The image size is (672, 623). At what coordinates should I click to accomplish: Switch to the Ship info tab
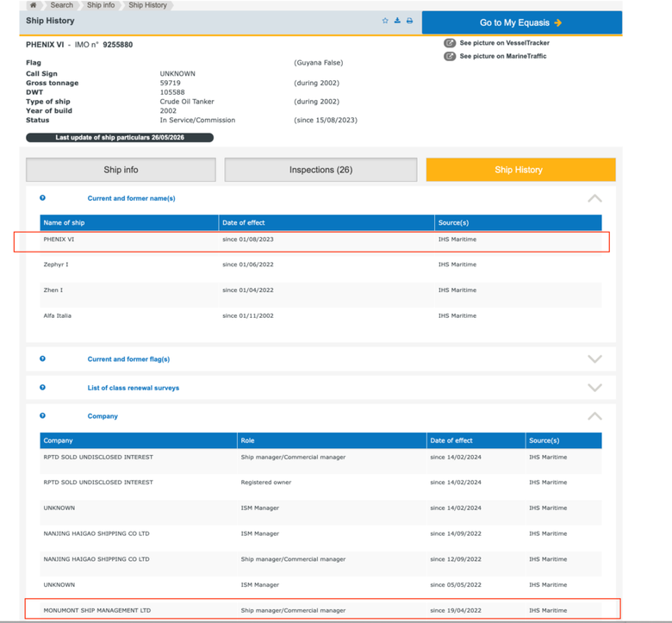point(121,170)
